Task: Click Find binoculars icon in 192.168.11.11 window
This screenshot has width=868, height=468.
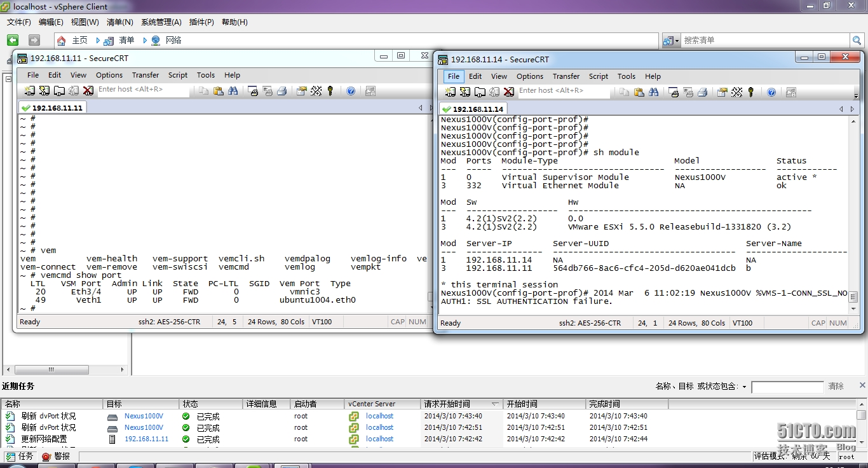Action: point(233,91)
